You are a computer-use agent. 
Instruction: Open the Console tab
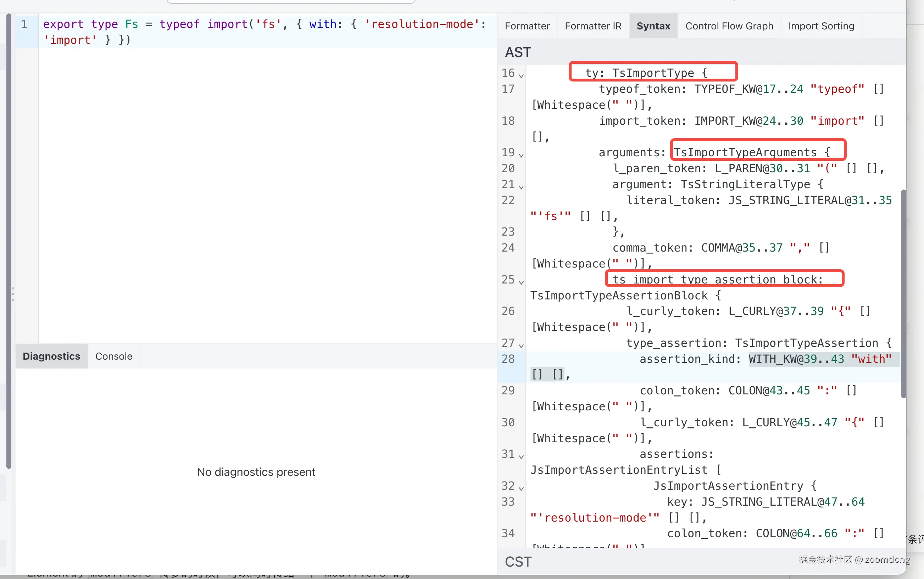113,356
